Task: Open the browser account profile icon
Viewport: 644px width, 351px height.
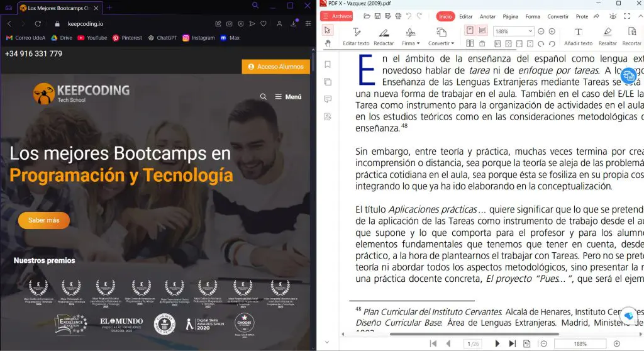Action: (x=279, y=24)
